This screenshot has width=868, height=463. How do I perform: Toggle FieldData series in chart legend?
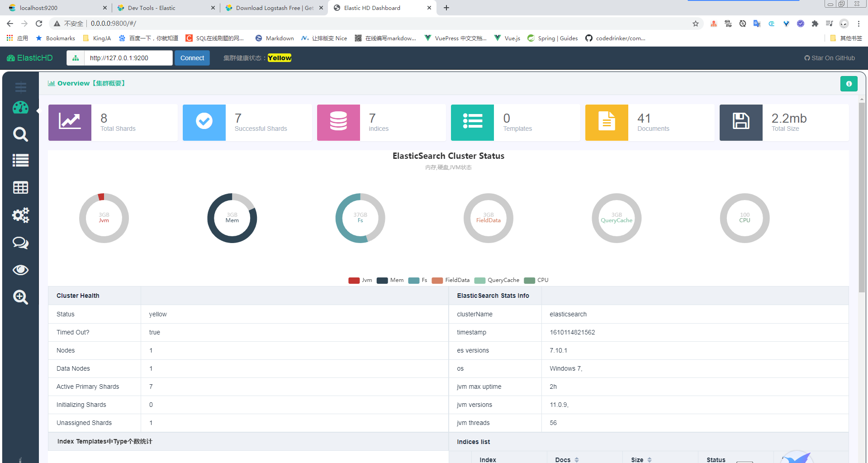pos(451,280)
